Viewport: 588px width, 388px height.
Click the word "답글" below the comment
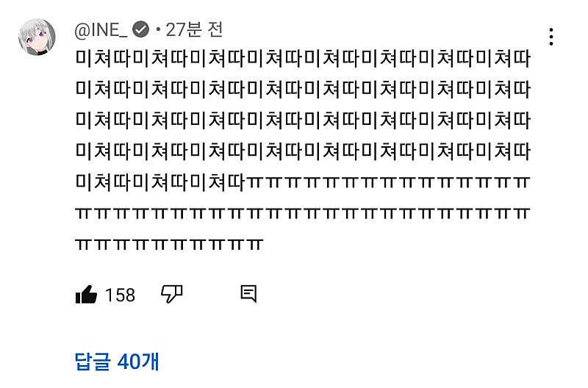93,361
